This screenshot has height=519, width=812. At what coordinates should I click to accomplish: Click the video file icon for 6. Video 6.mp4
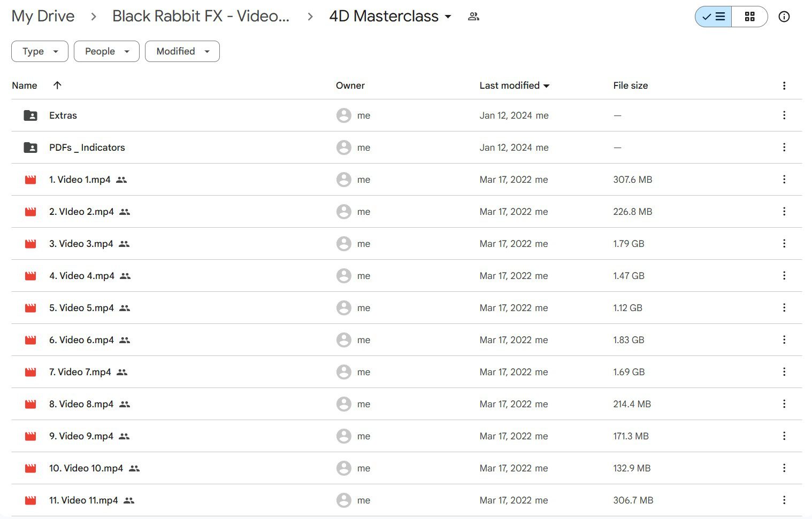click(30, 340)
